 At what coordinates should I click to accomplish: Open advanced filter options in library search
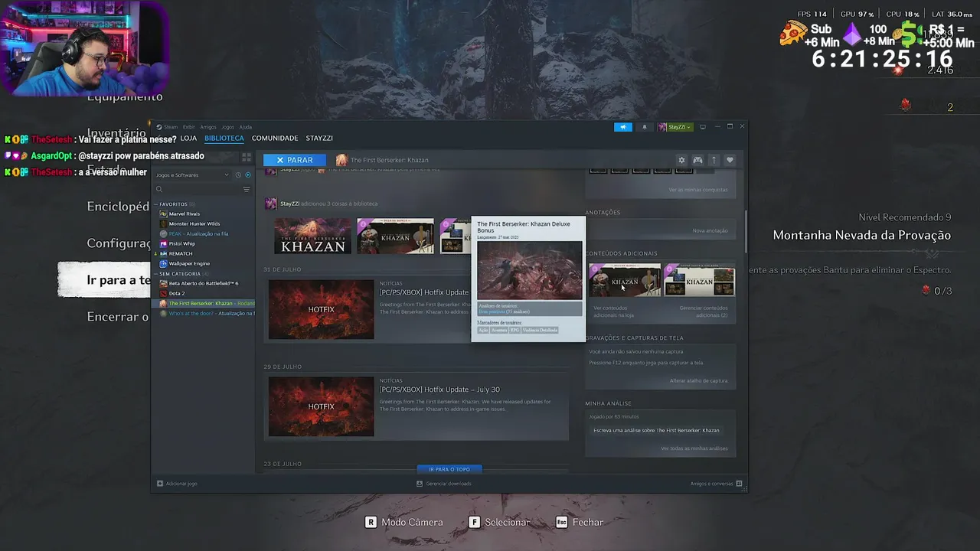(247, 189)
